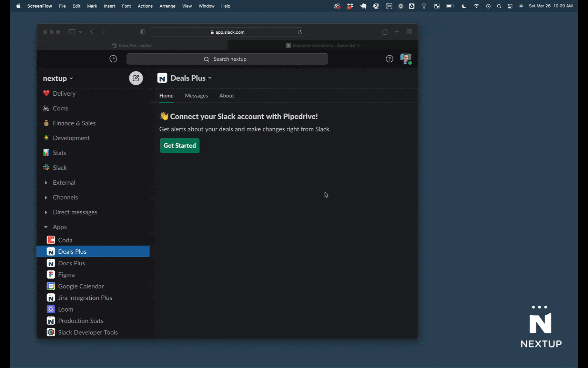Screen dimensions: 588x368
Task: Open macOS Control Center icon
Action: (510, 6)
